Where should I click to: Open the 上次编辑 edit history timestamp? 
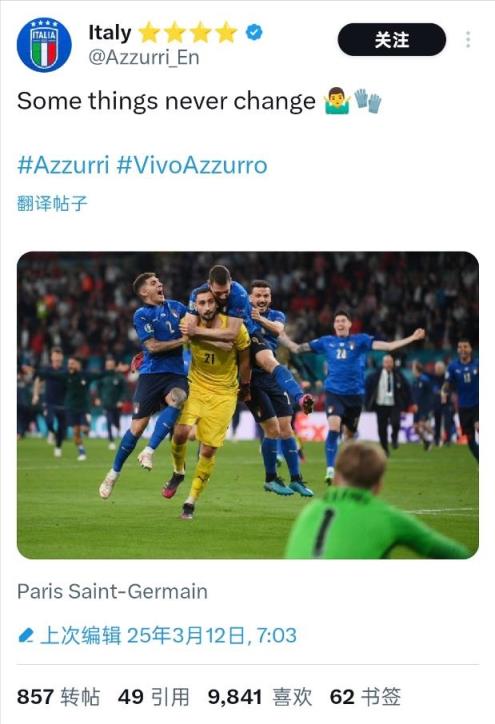[x=168, y=635]
